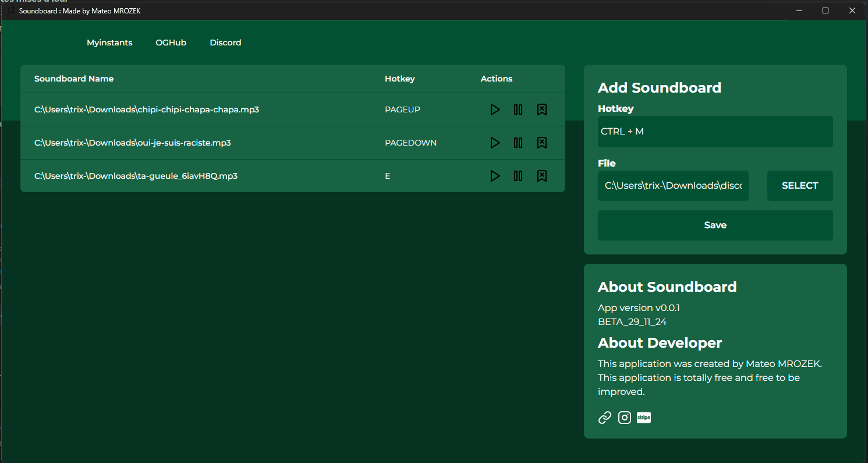
Task: Pause the chipi-chipi-chapa-chapa sound
Action: [518, 109]
